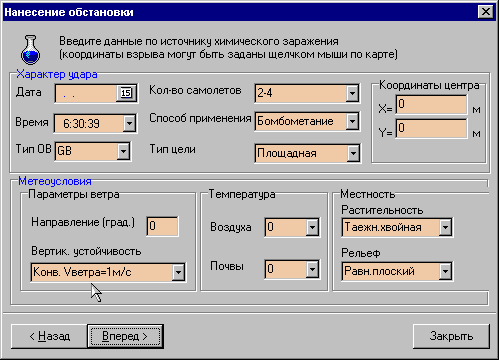Open the Вертик. устойчивость dropdown
499x360 pixels.
(178, 272)
